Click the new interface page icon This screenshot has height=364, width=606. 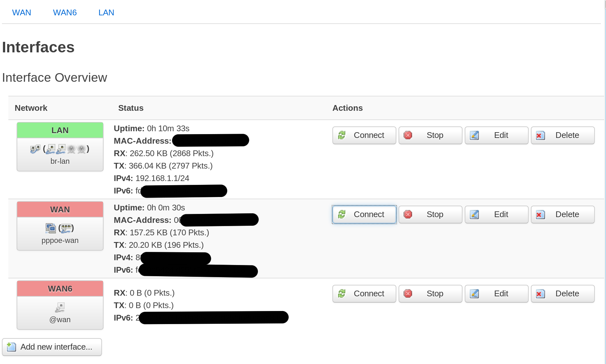click(x=12, y=347)
